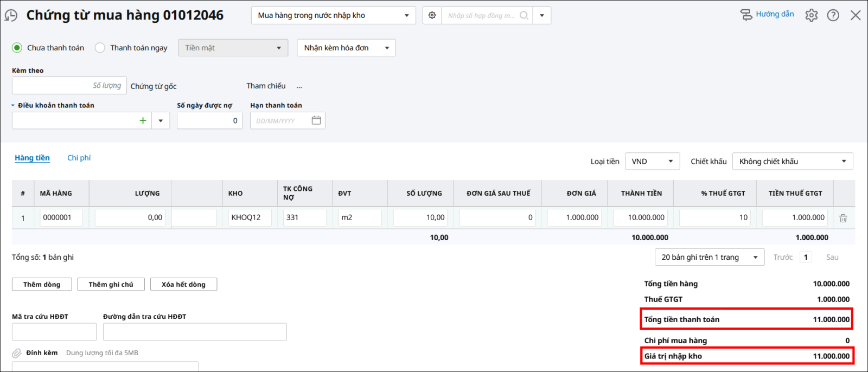This screenshot has width=868, height=372.
Task: Select the Thanh toán ngay radio option
Action: tap(100, 48)
